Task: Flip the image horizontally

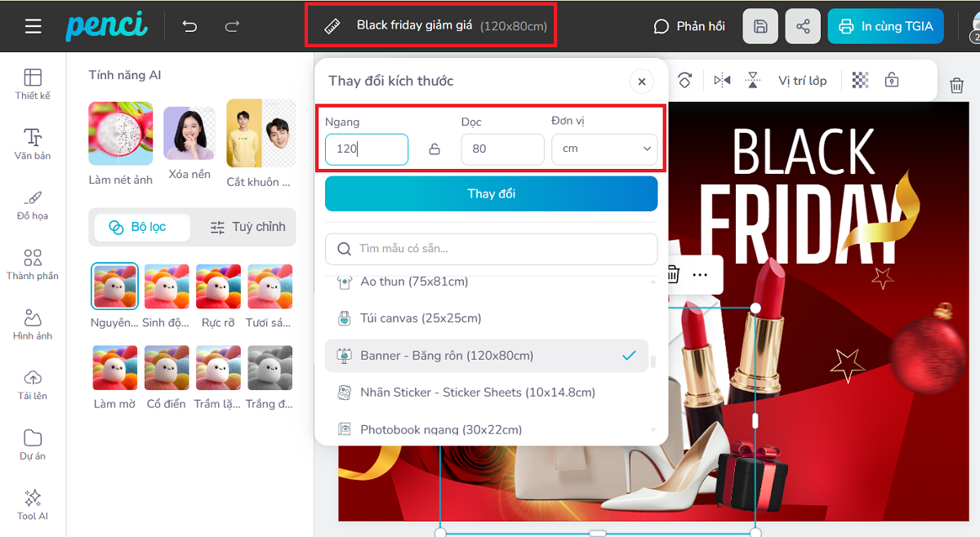Action: tap(722, 80)
